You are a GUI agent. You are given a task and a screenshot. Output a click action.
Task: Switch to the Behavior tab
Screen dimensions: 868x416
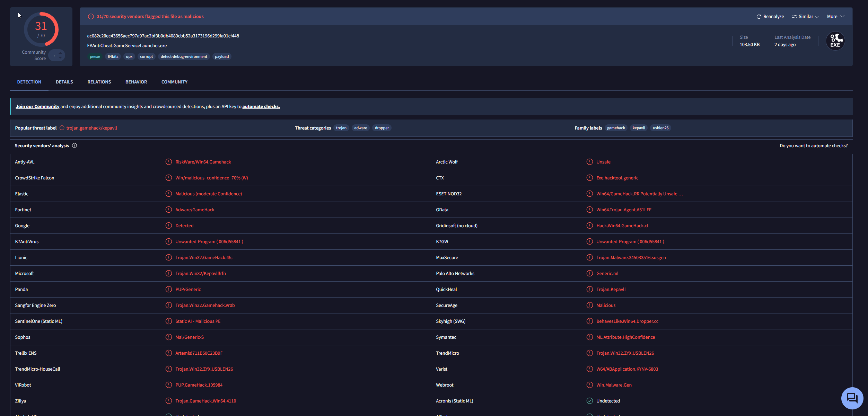136,82
